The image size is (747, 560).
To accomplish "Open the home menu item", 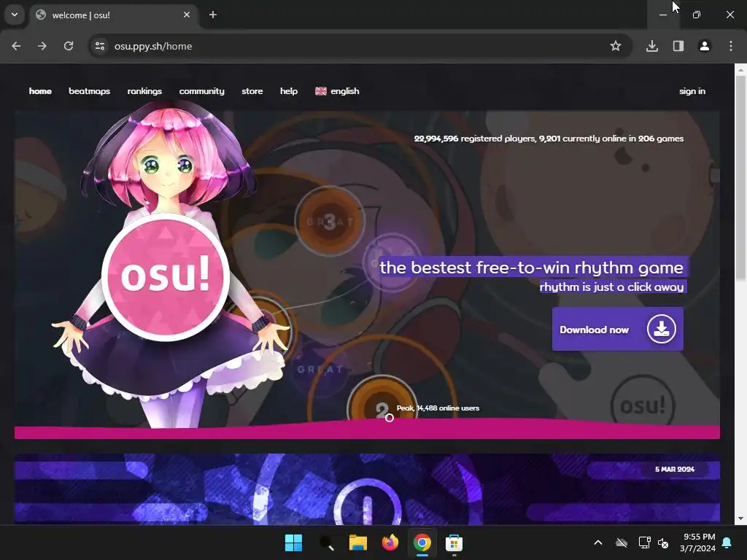I will tap(40, 91).
